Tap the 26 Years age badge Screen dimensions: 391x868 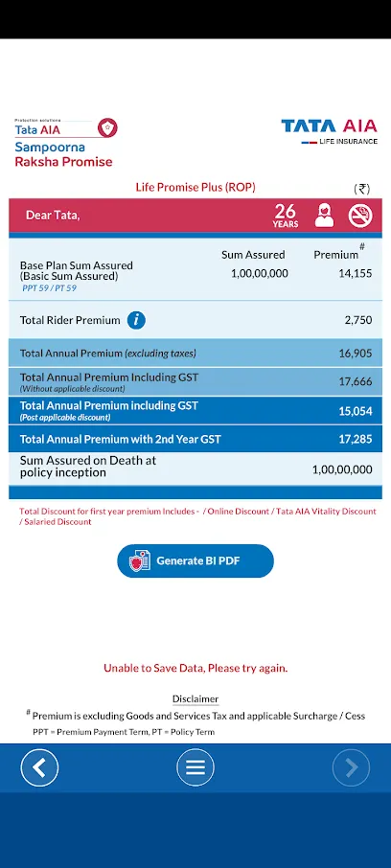click(x=286, y=216)
